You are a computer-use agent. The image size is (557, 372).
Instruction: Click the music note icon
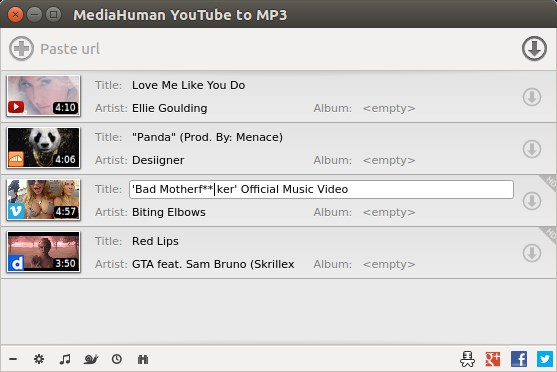[65, 359]
